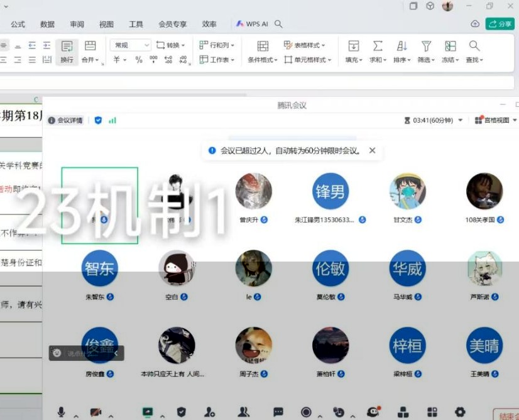This screenshot has width=519, height=420.
Task: Select participant 朱江锋男's avatar
Action: [330, 191]
